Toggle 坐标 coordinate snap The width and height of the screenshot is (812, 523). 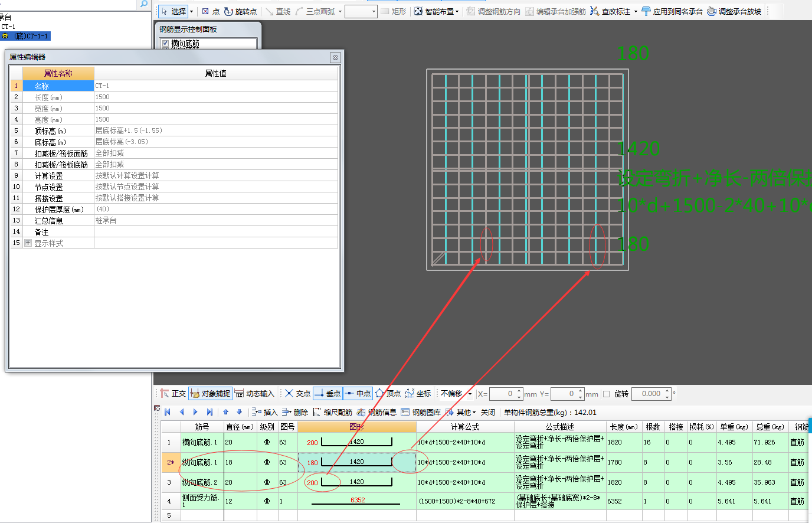click(418, 394)
